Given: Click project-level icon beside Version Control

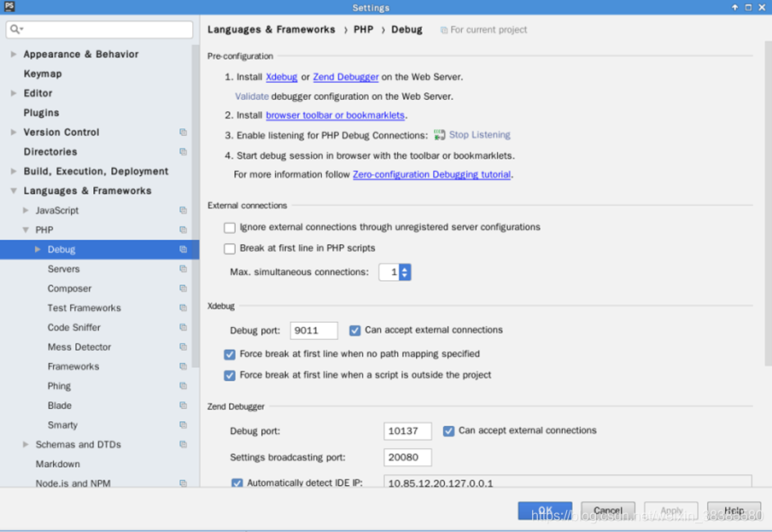Looking at the screenshot, I should (183, 132).
